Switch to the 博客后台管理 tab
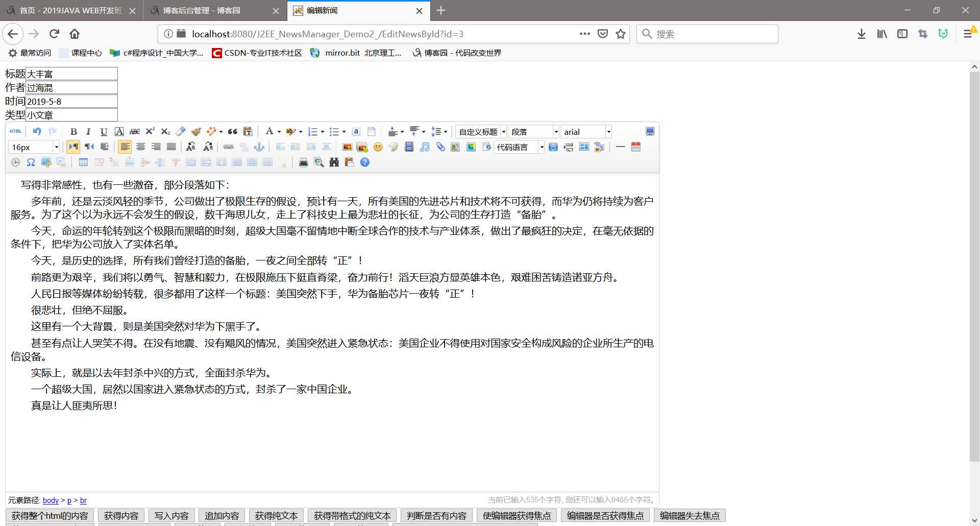This screenshot has width=980, height=526. coord(215,10)
